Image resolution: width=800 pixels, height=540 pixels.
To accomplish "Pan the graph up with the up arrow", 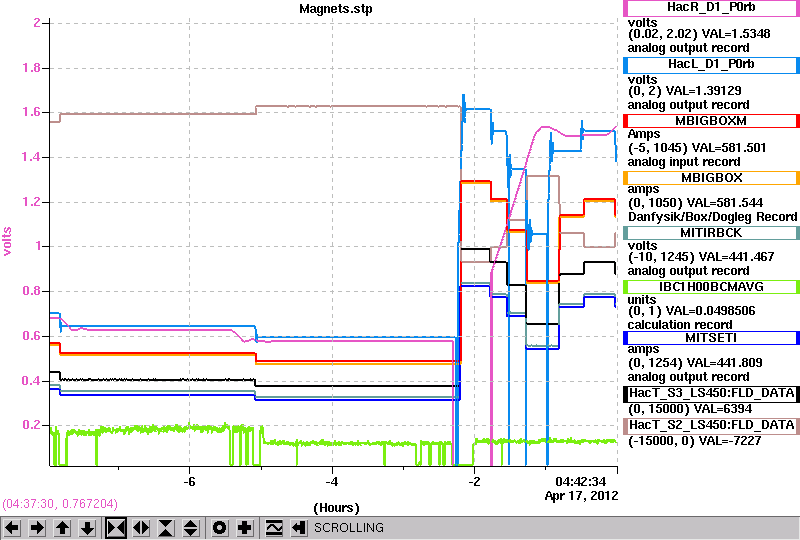I will pos(62,528).
